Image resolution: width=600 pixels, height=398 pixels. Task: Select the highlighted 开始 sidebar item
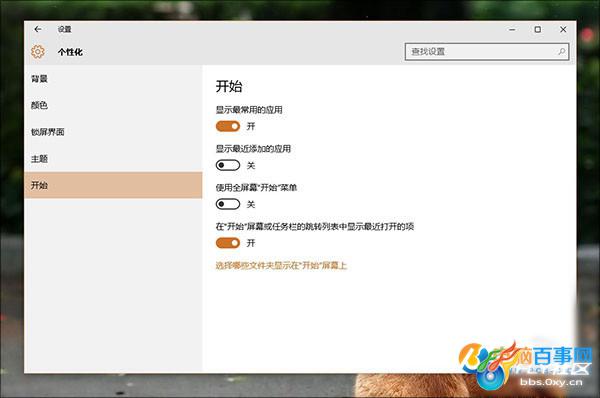click(113, 185)
